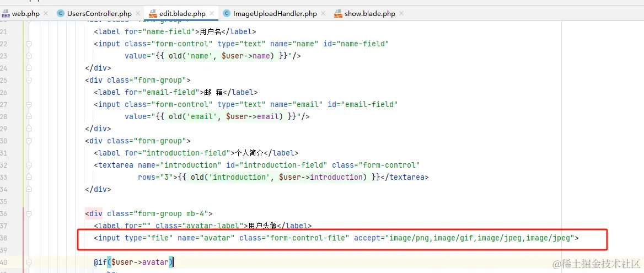Click the Blade icon on edit.blade.php tab
Screen dimensions: 644x273
point(153,14)
